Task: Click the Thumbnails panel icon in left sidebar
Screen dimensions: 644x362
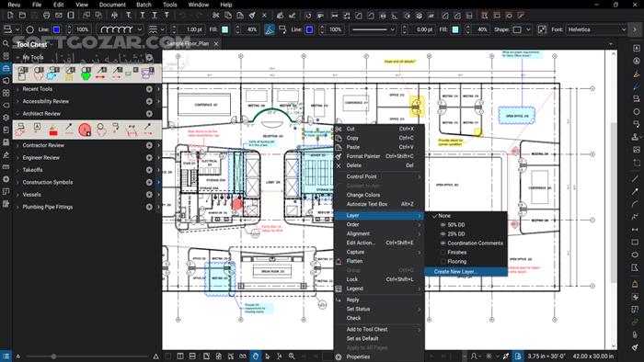Action: tap(6, 93)
